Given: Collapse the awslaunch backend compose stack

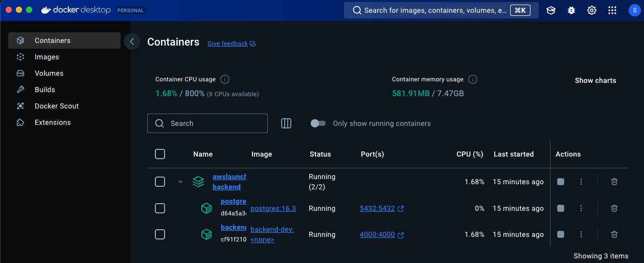Looking at the screenshot, I should pos(180,182).
